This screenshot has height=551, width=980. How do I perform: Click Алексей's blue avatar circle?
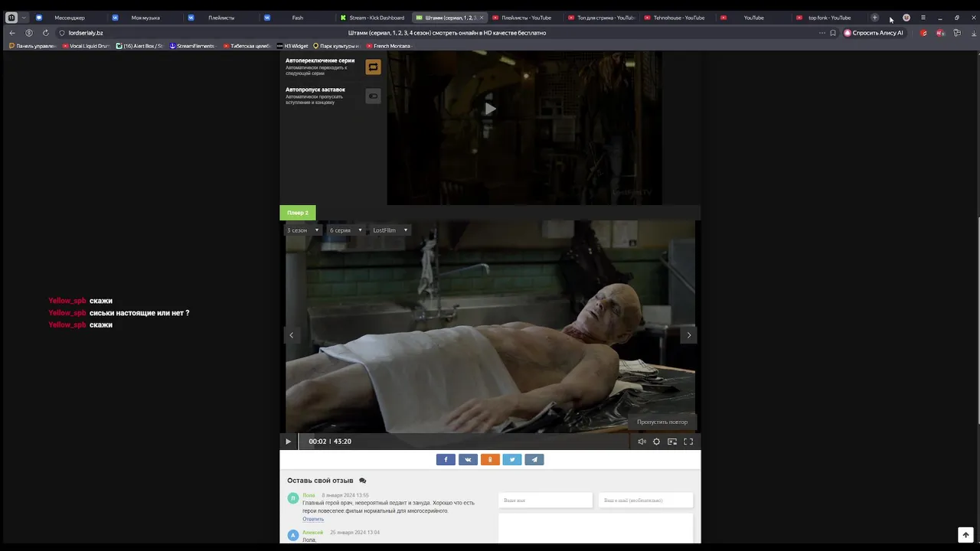point(292,536)
